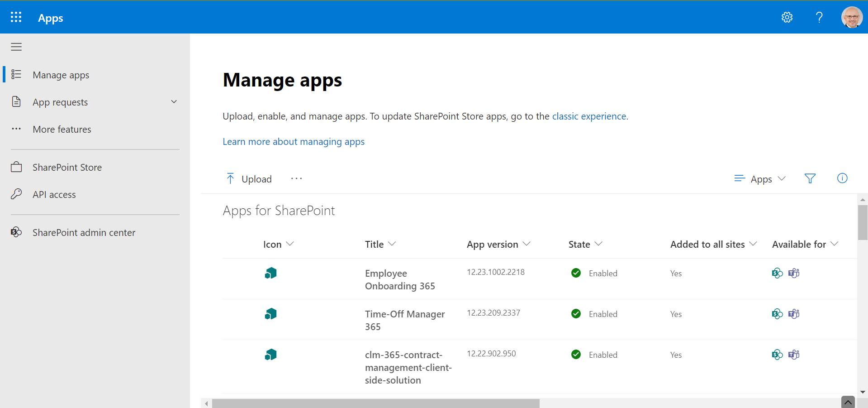The image size is (868, 408).
Task: Click SharePoint availability icon for Employee Onboarding 365
Action: tap(777, 273)
